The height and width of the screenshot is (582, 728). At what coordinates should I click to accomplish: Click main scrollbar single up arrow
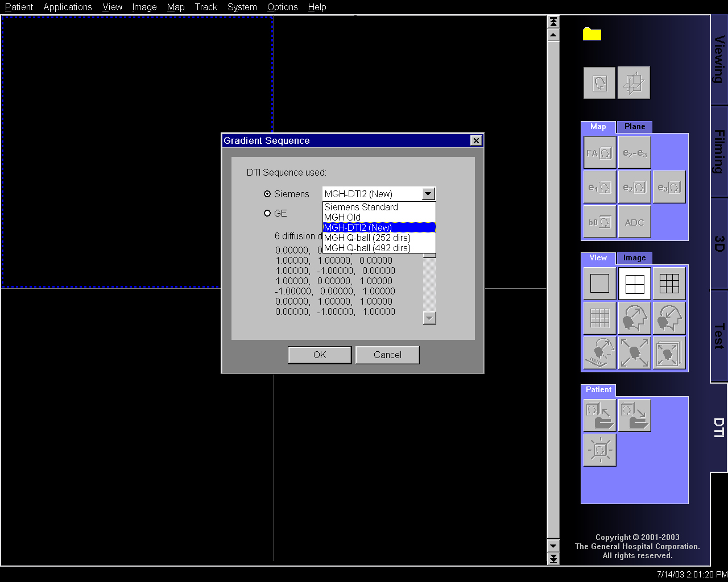click(553, 34)
